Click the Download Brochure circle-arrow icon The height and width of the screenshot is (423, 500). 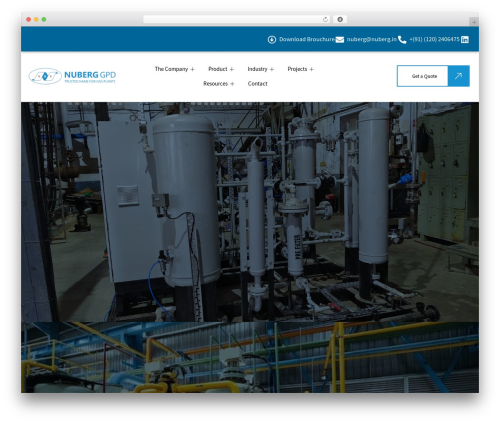point(272,40)
